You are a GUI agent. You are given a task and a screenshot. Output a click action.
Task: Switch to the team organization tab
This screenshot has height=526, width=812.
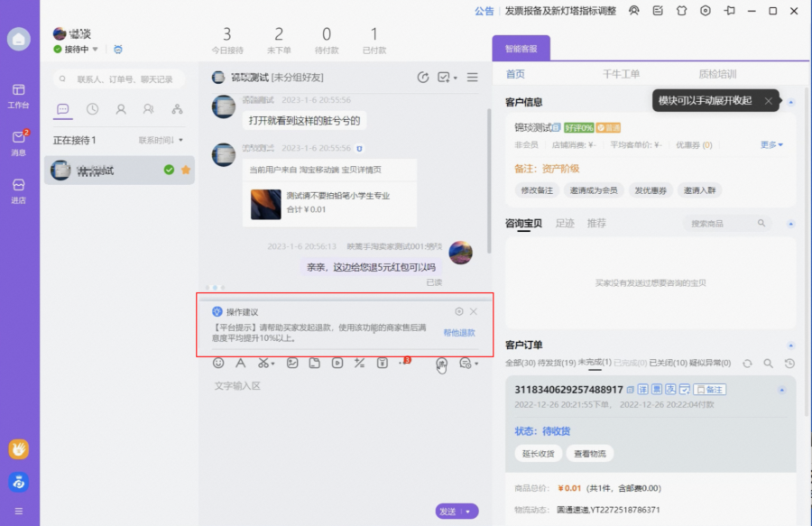177,109
